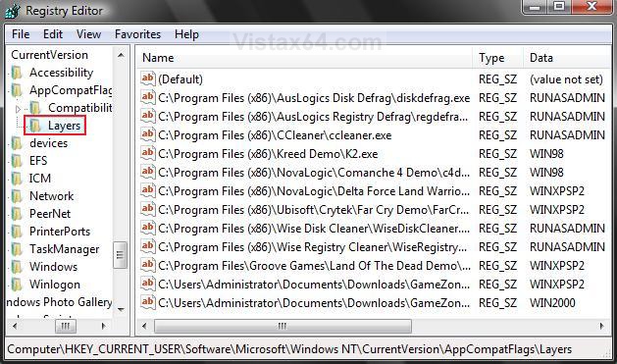This screenshot has height=364, width=617.
Task: Click the Wise Registry Cleaner value icon
Action: (x=148, y=246)
